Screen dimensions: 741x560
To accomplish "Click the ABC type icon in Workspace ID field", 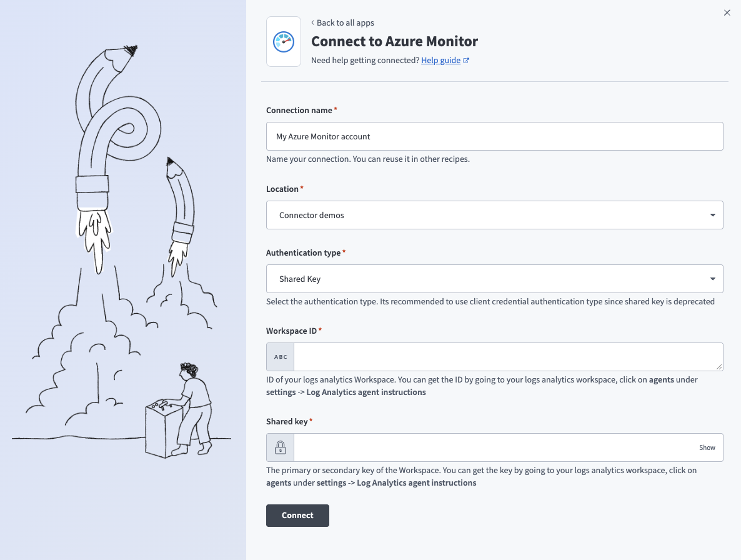I will (x=279, y=356).
